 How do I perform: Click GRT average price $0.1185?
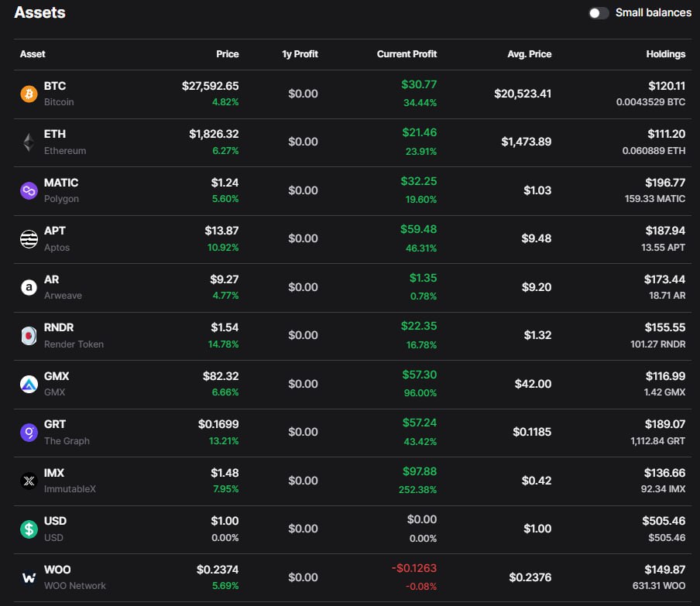coord(532,432)
